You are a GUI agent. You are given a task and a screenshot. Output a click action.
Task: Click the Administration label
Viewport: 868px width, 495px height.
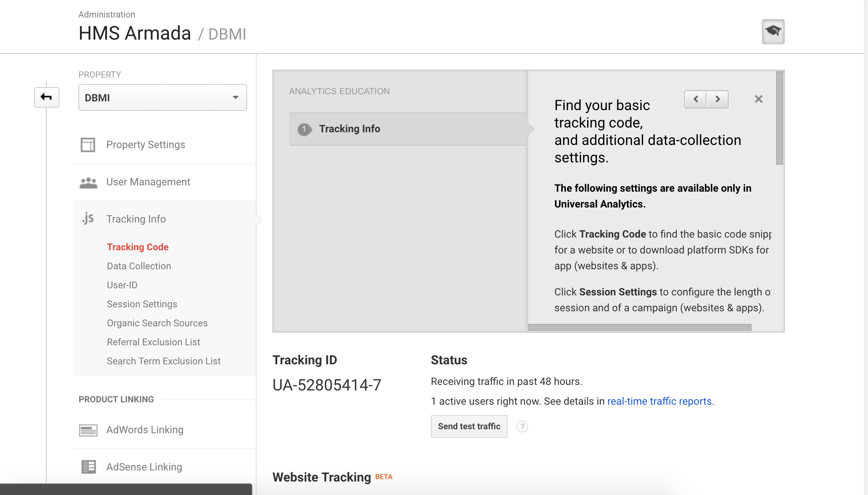click(x=107, y=15)
